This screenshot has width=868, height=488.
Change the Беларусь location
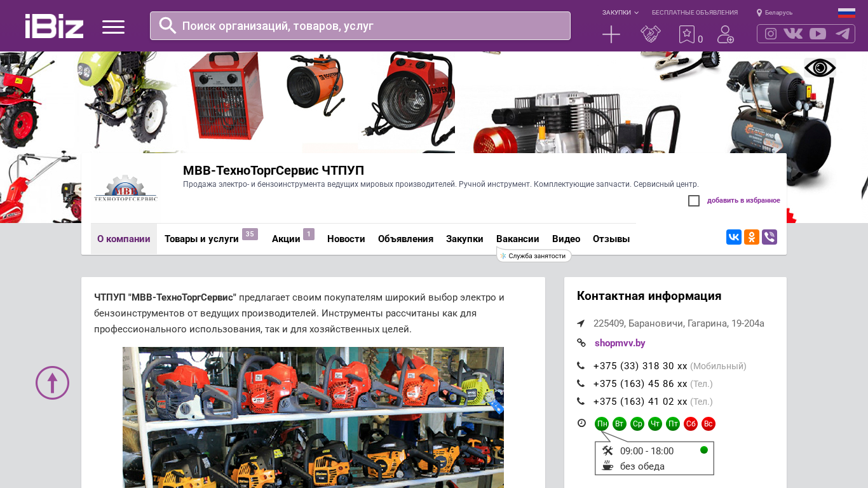point(775,13)
